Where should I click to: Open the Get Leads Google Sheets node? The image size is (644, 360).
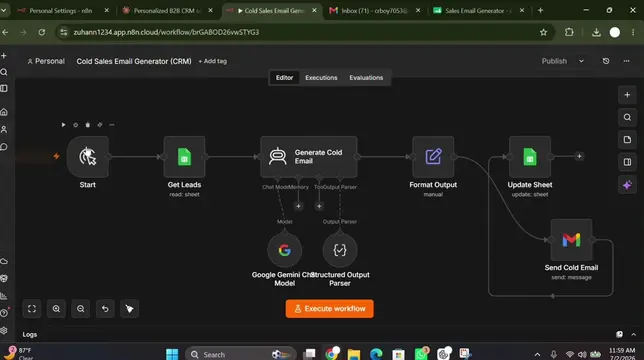pyautogui.click(x=184, y=156)
